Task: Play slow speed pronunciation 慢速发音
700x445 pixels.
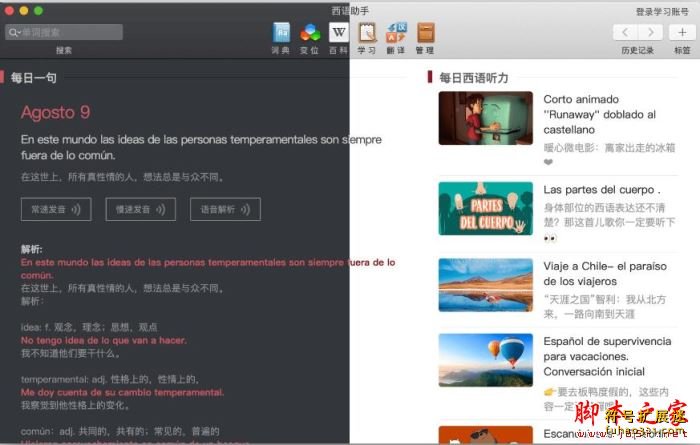Action: tap(141, 209)
